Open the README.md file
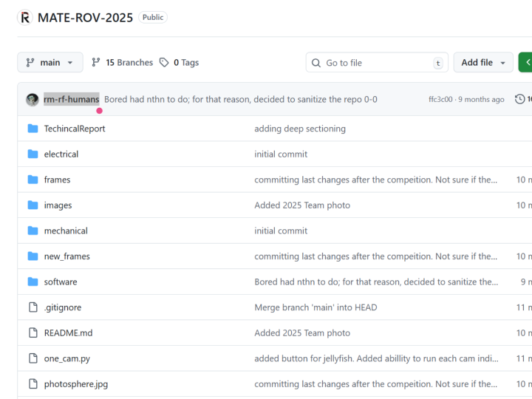This screenshot has width=532, height=399. [x=68, y=333]
